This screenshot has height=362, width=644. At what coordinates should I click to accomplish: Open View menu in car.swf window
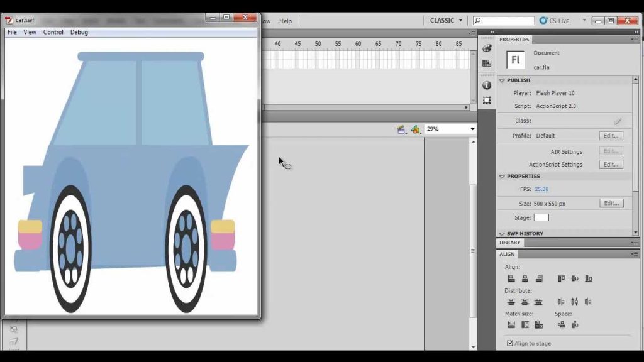point(30,32)
